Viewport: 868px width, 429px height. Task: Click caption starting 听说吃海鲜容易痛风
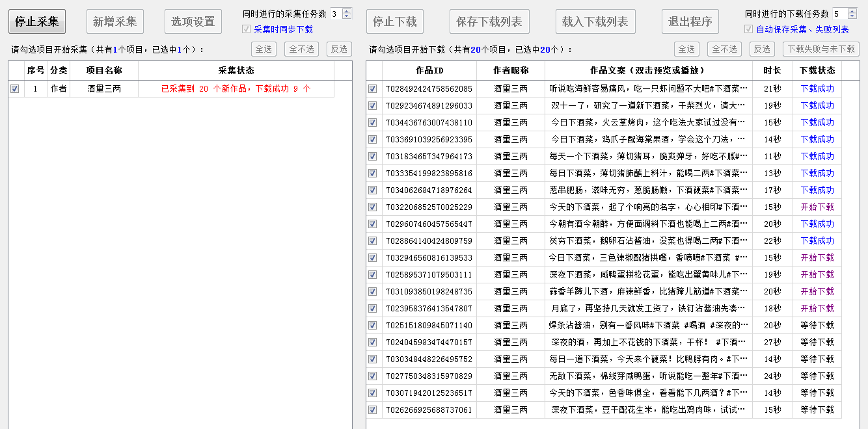649,89
